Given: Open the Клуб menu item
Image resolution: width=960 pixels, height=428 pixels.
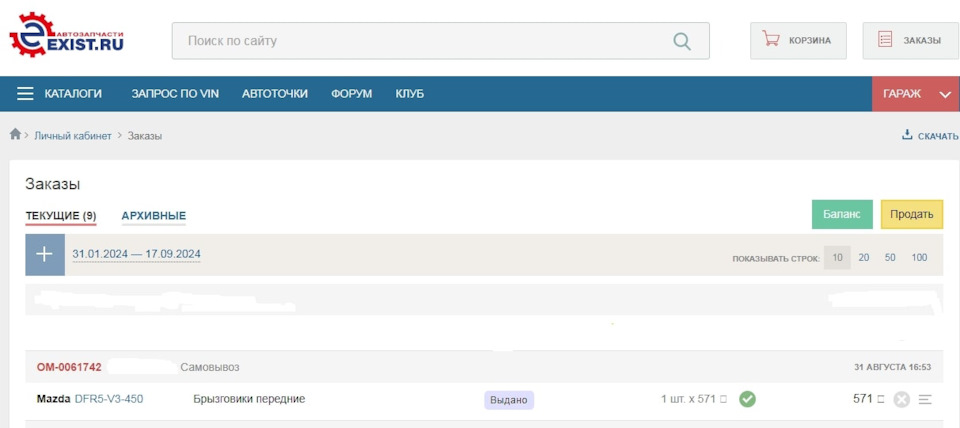Looking at the screenshot, I should [x=410, y=94].
